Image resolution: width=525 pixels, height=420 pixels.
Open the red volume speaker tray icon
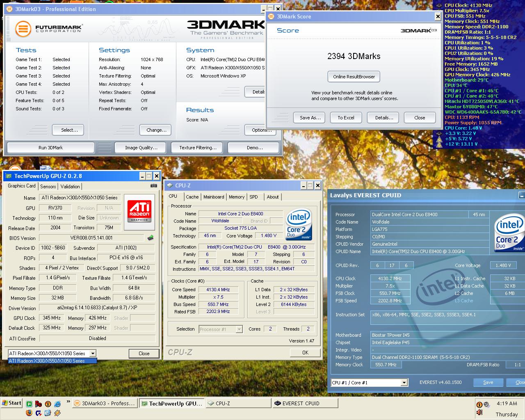point(479,413)
